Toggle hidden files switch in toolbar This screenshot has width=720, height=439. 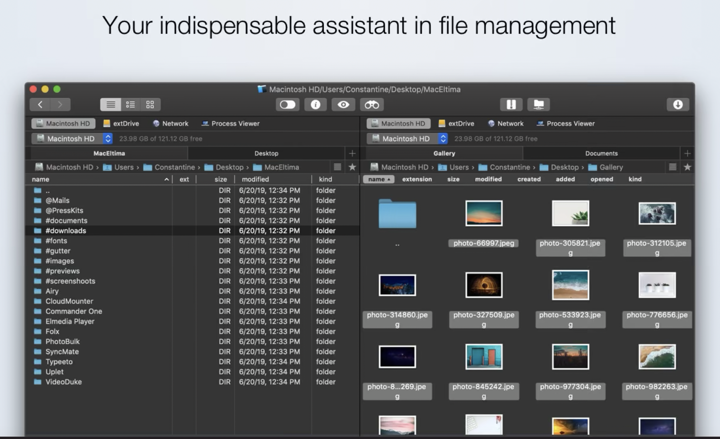point(287,105)
